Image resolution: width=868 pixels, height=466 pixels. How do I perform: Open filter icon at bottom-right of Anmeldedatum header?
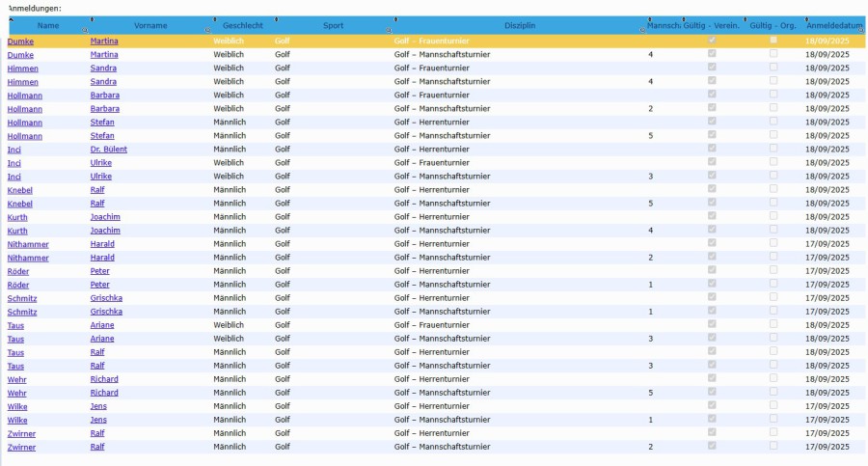pyautogui.click(x=860, y=31)
